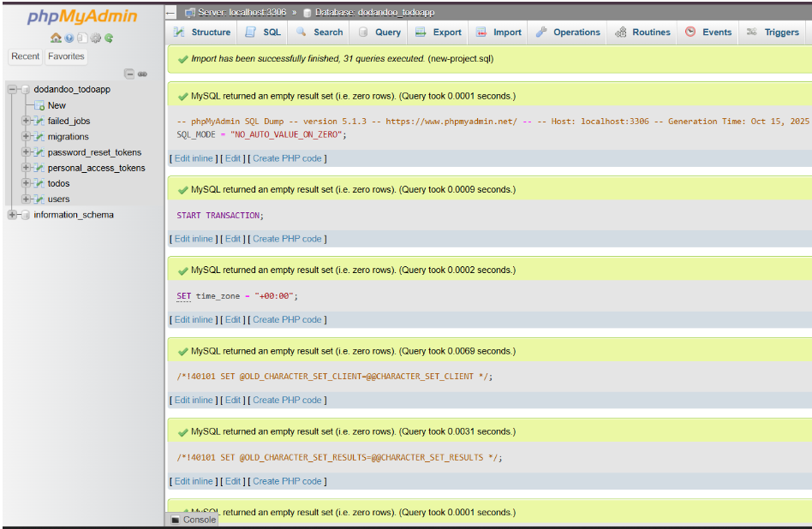Screen dimensions: 812x529
Task: Expand the information_schema database node
Action: (x=11, y=215)
